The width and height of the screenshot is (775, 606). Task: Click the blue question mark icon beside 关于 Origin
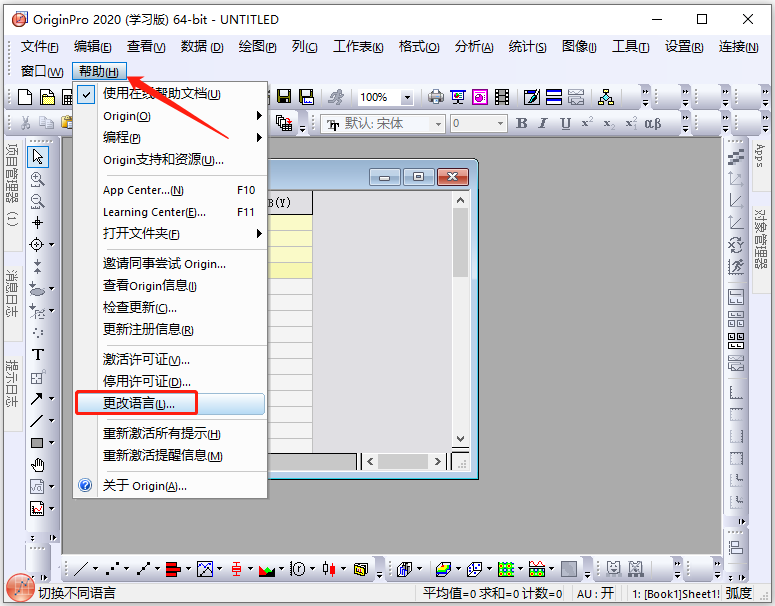click(x=85, y=485)
